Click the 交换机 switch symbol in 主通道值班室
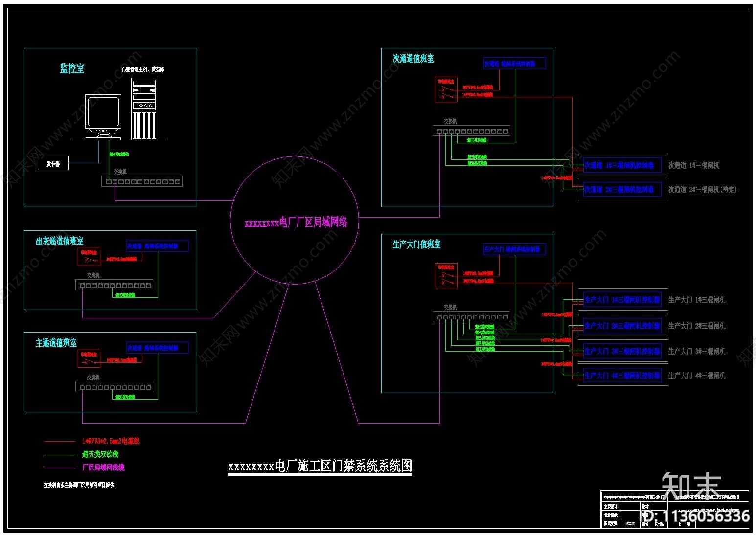Screen dimensions: 756x535 [x=115, y=387]
